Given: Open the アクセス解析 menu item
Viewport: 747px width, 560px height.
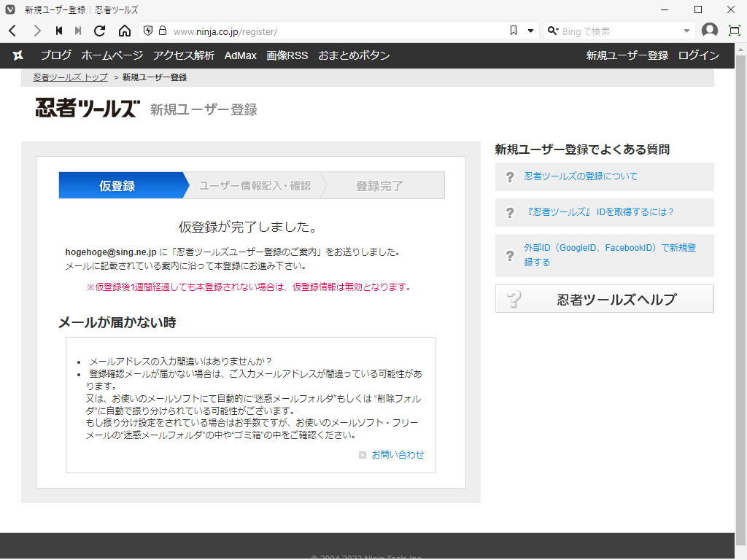Looking at the screenshot, I should tap(184, 55).
